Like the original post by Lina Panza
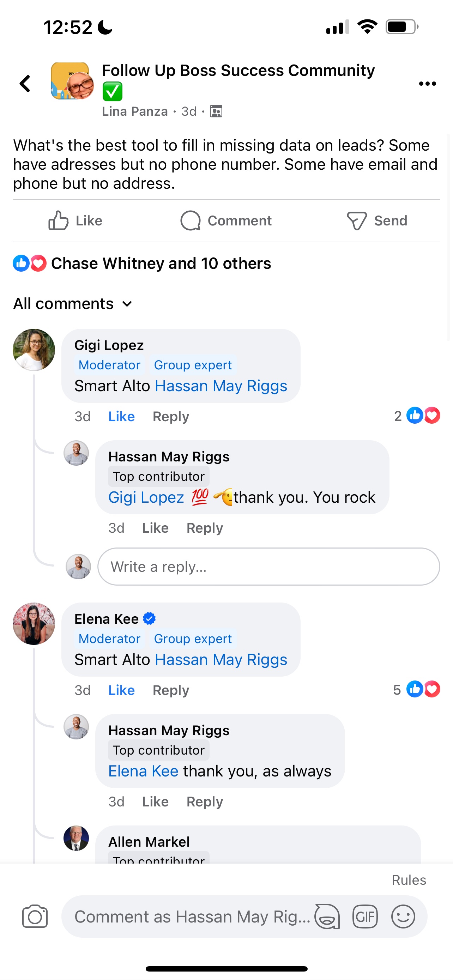The image size is (453, 980). (75, 220)
